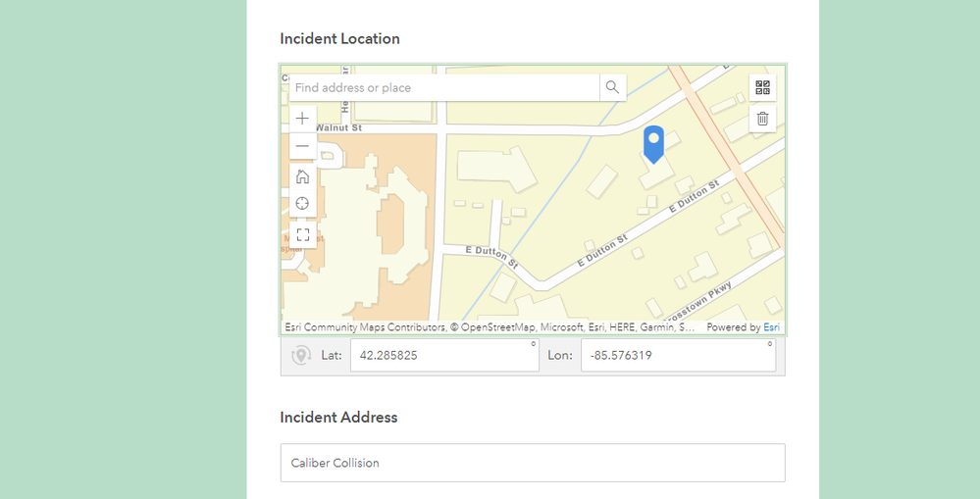Reset map to default home view
This screenshot has height=499, width=980.
click(x=302, y=176)
